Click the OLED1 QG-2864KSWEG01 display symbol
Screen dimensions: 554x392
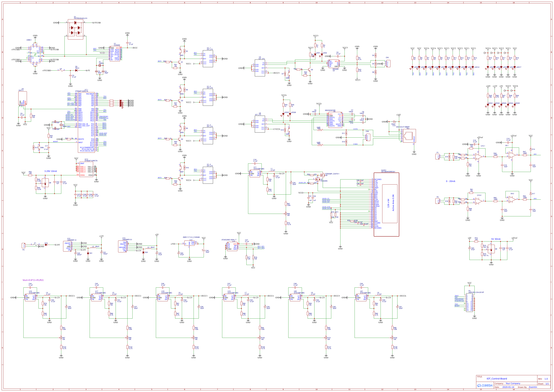386,204
